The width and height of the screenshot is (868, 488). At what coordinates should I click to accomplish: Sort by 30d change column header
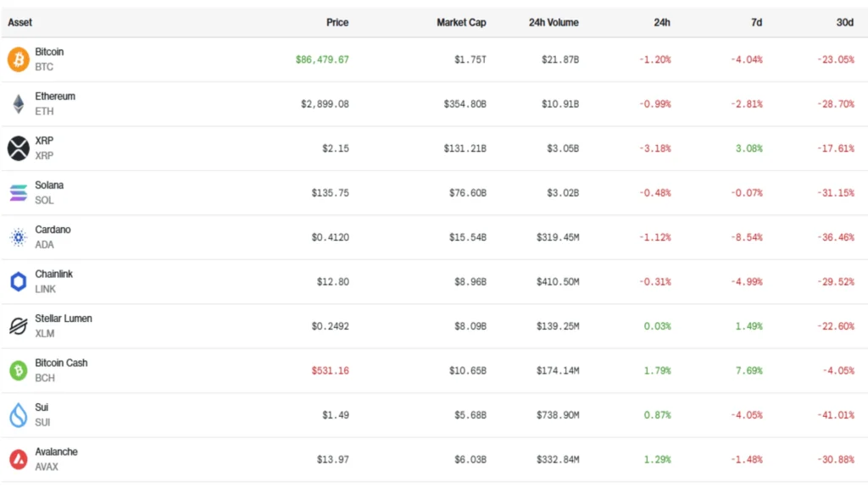click(x=844, y=23)
